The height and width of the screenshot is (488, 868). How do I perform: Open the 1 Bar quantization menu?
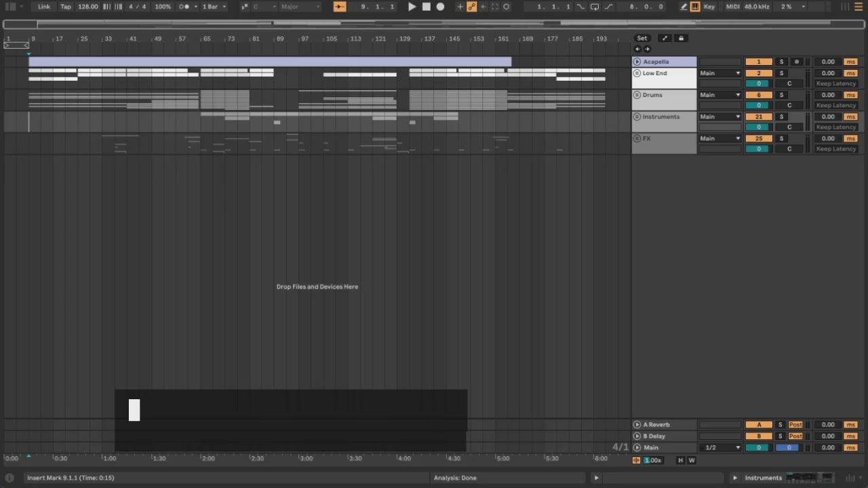(x=214, y=7)
